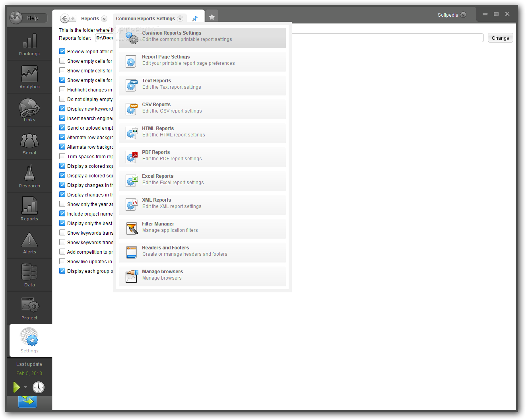Click the Text Reports gear icon
This screenshot has height=420, width=526.
tap(132, 85)
